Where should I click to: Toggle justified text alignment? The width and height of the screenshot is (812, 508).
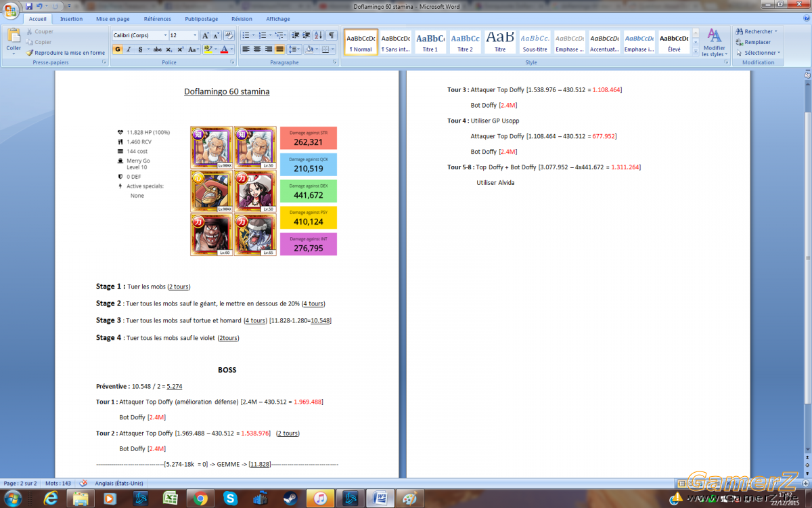pyautogui.click(x=279, y=49)
